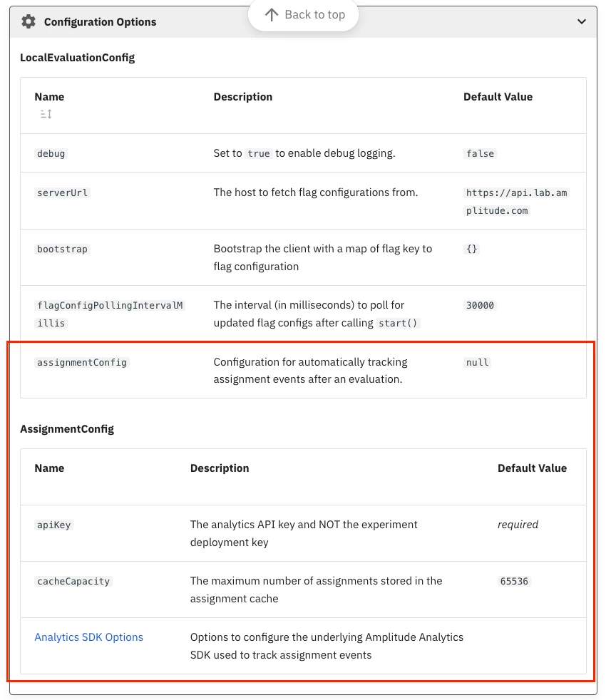Click the https://api.lab.amplitude.com default value
This screenshot has width=606, height=700.
(517, 202)
